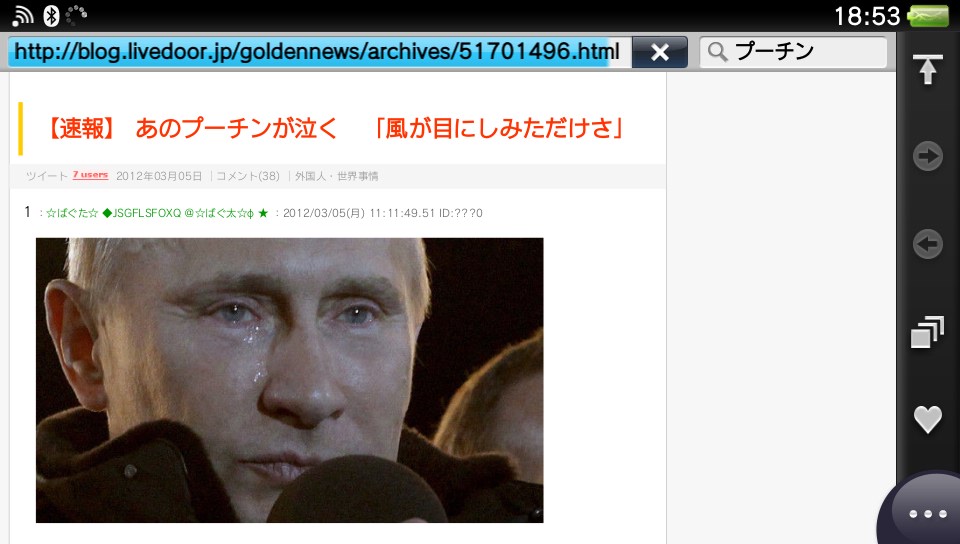Tap the jump-to-top arrow icon
Screen dimensions: 960x544
pyautogui.click(x=928, y=69)
